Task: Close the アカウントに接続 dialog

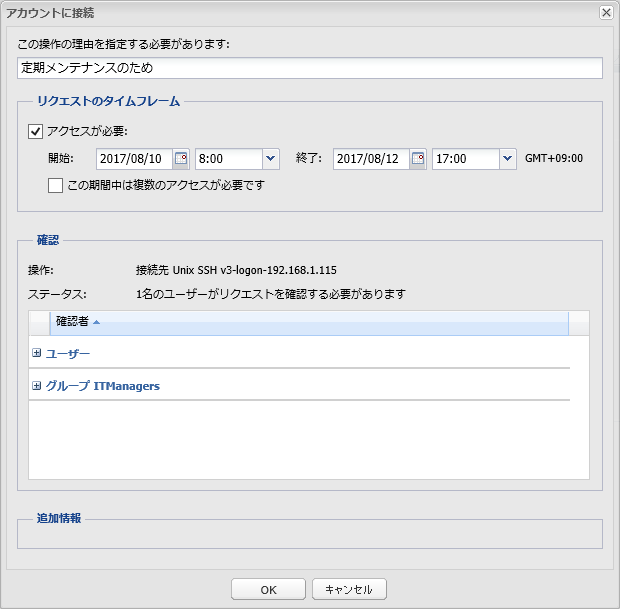Action: point(606,13)
